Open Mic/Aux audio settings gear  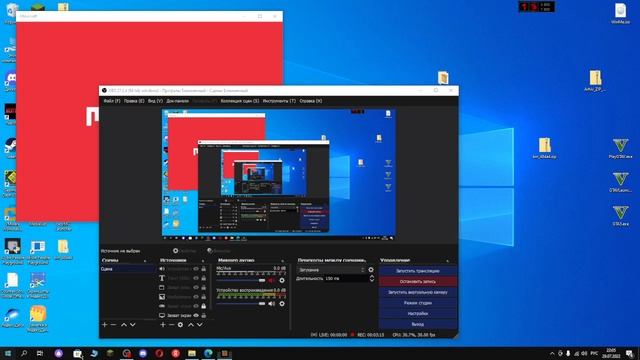click(282, 280)
